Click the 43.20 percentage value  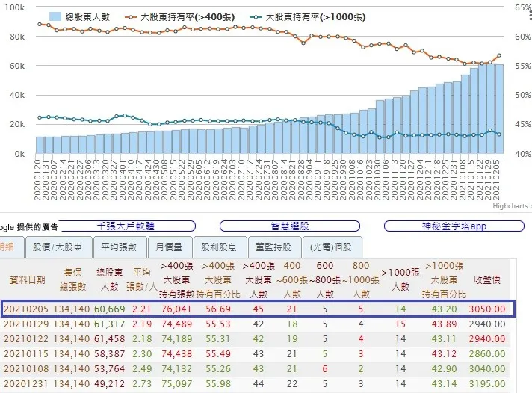444,309
